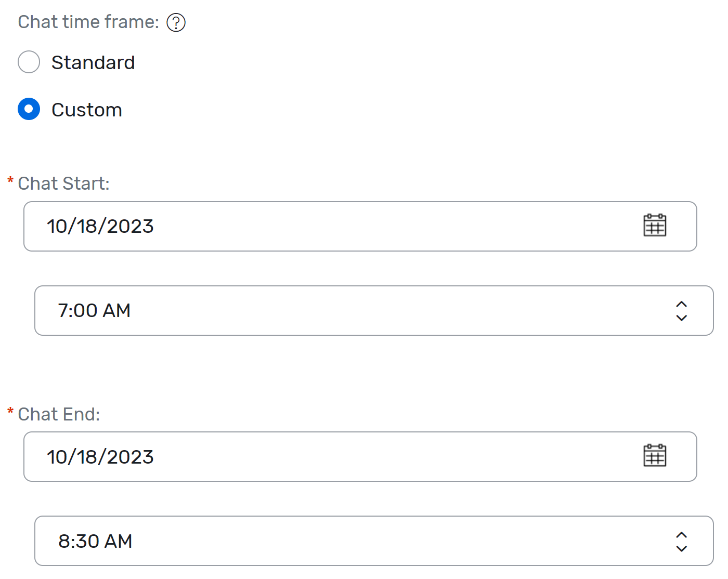Viewport: 728px width, 579px height.
Task: Select the Custom radio button
Action: [29, 109]
